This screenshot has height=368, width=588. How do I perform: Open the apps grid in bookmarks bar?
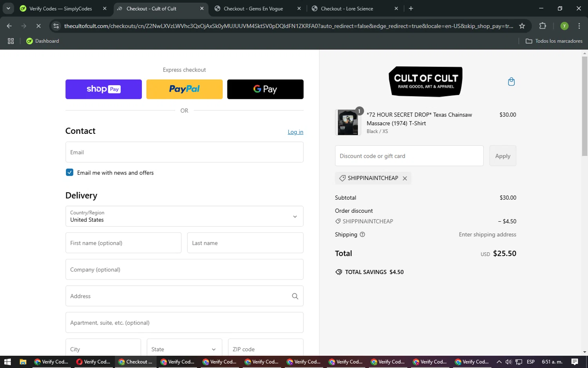[x=11, y=41]
